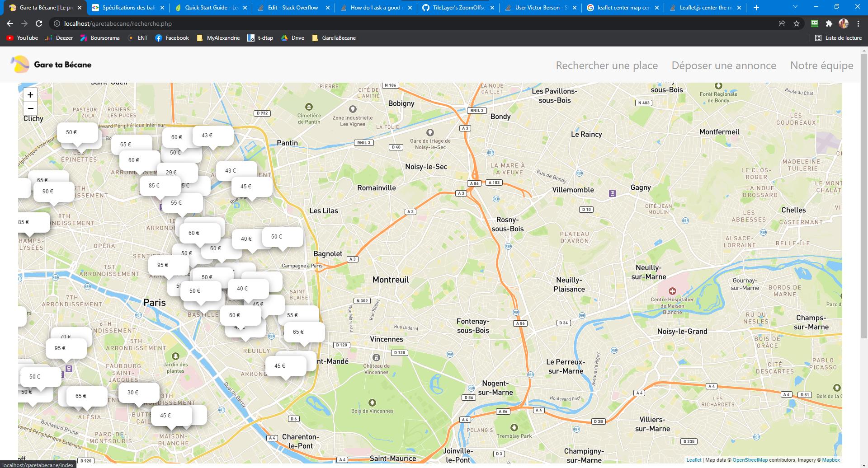Image resolution: width=868 pixels, height=468 pixels.
Task: Select the 95 € marker near 1st arrondissement
Action: click(169, 265)
